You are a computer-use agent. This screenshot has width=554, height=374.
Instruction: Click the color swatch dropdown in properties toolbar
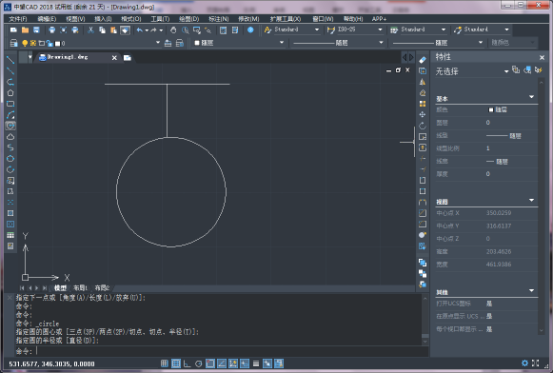239,43
